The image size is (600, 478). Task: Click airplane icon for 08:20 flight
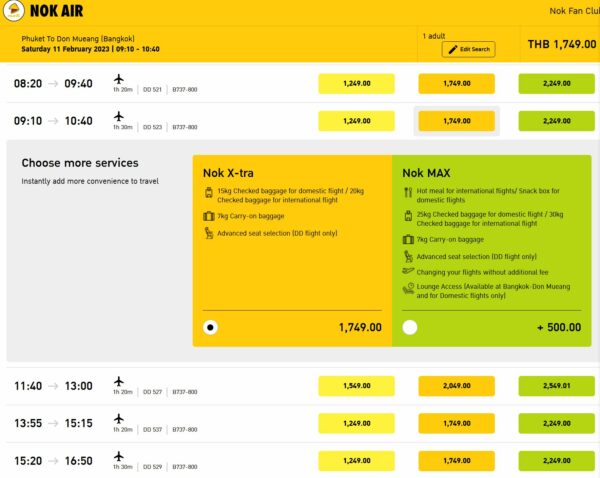[119, 79]
